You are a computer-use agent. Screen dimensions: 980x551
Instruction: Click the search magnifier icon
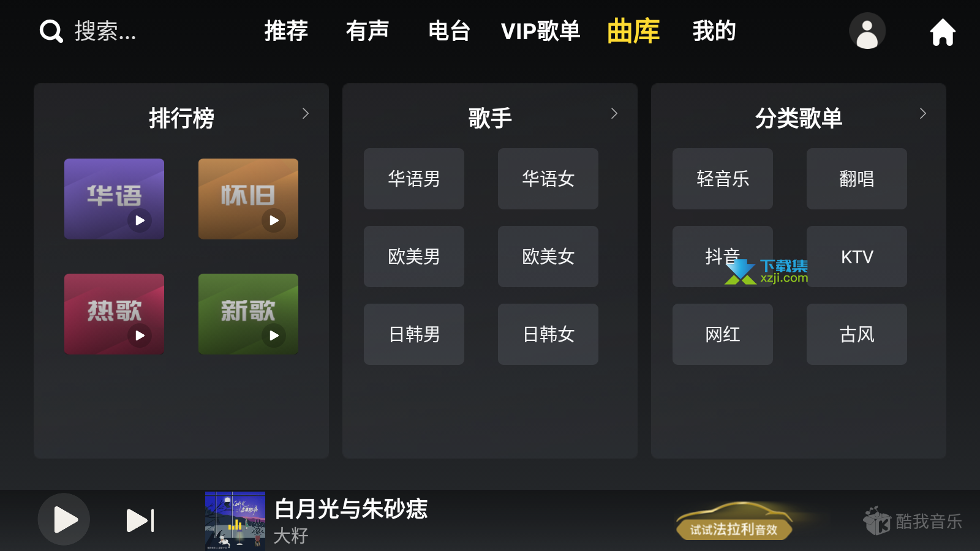click(51, 31)
